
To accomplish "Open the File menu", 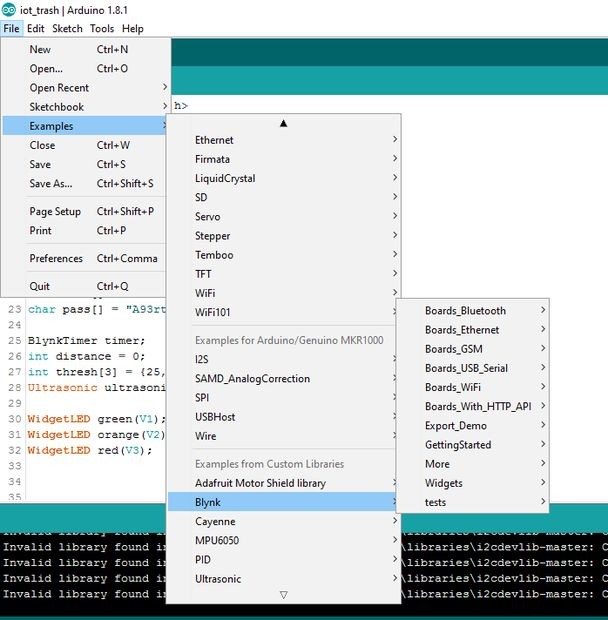I will coord(11,28).
